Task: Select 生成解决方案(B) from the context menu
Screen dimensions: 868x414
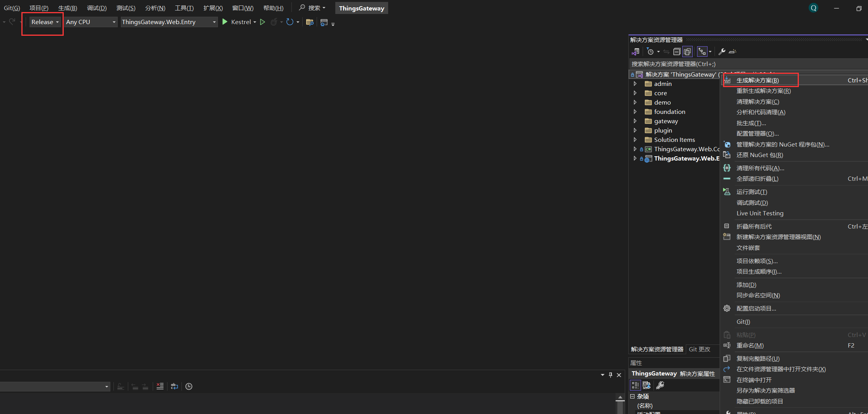Action: point(757,80)
